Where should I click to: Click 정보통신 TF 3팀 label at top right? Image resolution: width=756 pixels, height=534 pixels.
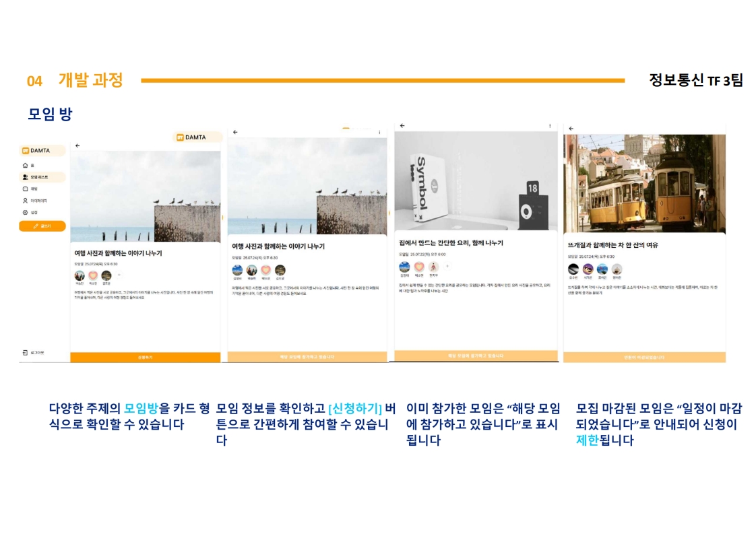click(696, 80)
